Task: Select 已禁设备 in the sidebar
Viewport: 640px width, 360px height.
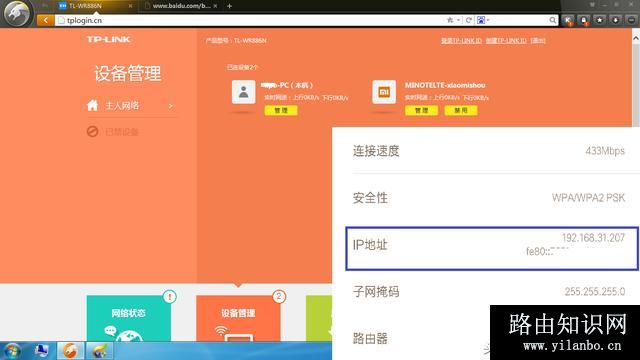Action: tap(122, 132)
